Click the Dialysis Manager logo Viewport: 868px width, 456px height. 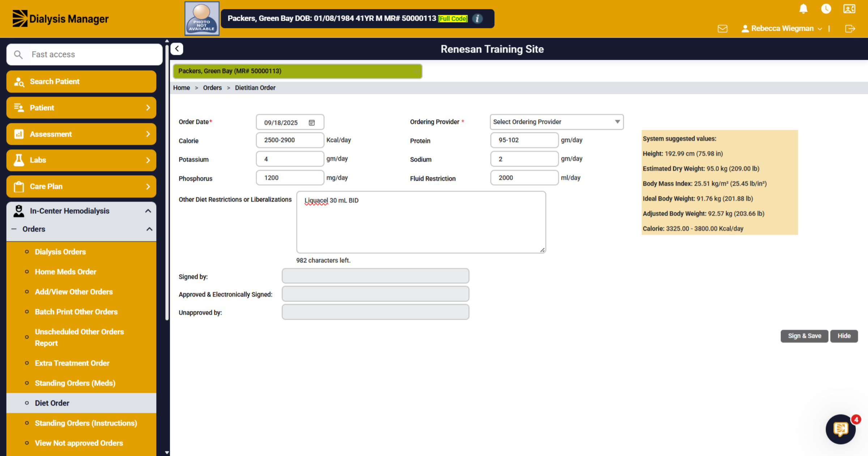click(x=60, y=18)
